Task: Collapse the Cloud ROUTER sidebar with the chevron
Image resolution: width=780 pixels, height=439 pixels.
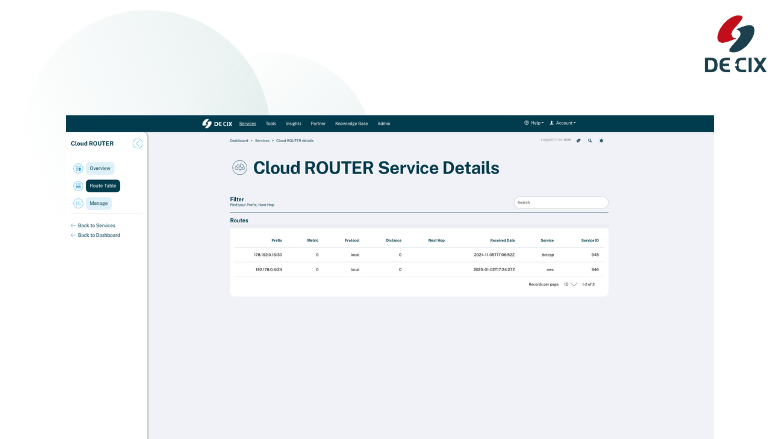Action: coord(138,144)
